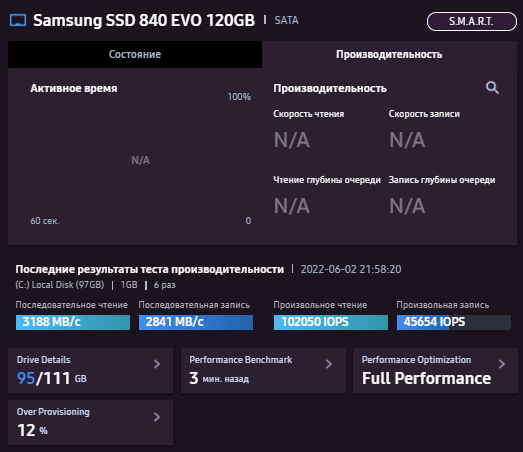Viewport: 523px width, 452px height.
Task: Click the 12 % over provisioning value
Action: click(32, 430)
